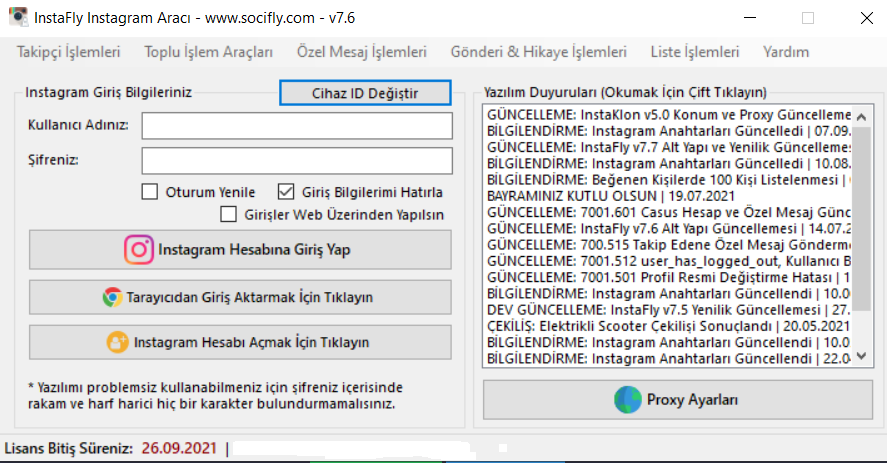Click the Cihaz ID Değiştir button
The width and height of the screenshot is (887, 463).
pyautogui.click(x=365, y=93)
